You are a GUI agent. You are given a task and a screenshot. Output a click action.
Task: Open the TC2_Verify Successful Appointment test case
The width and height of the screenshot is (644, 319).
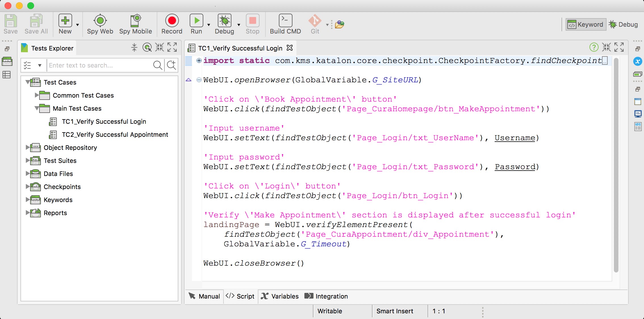pyautogui.click(x=115, y=135)
